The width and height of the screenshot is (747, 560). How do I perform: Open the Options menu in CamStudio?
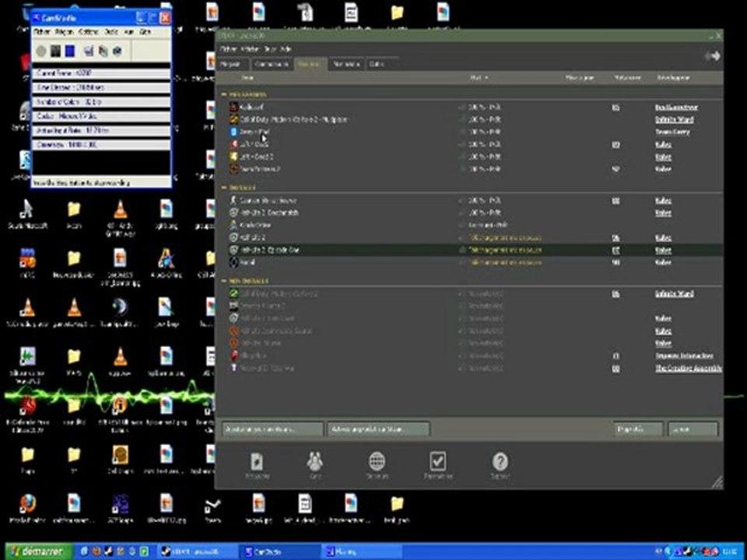pyautogui.click(x=89, y=32)
